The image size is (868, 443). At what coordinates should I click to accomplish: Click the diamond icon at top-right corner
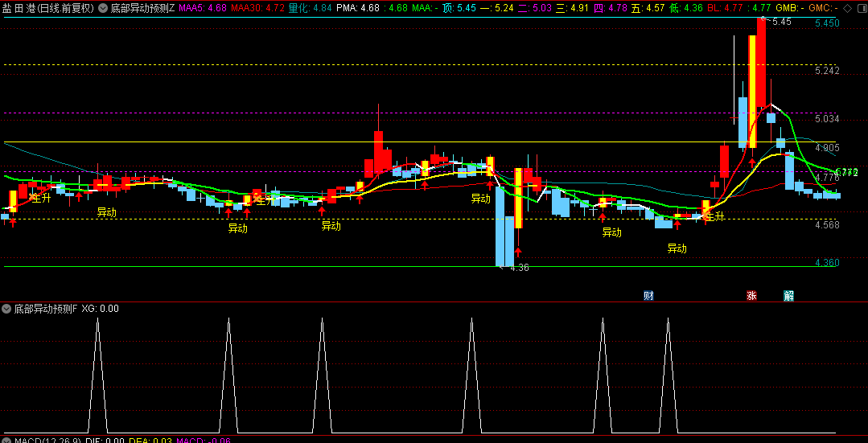pos(845,7)
